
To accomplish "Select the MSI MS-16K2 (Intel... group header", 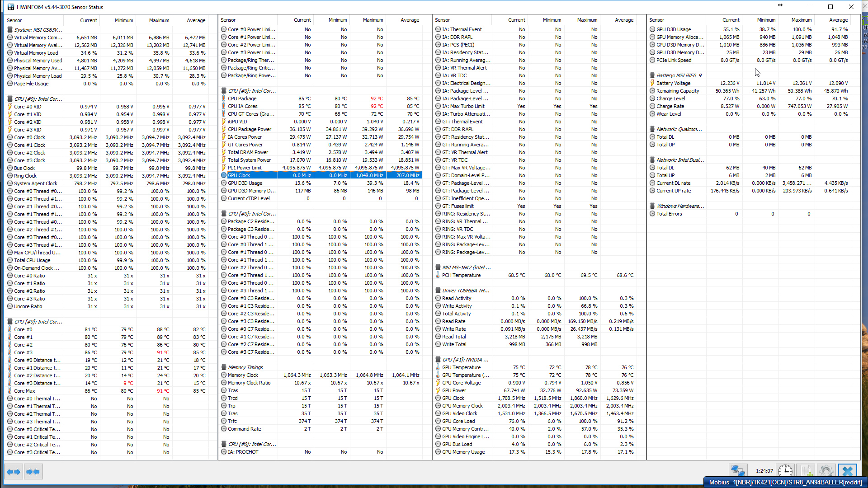I will click(x=466, y=267).
